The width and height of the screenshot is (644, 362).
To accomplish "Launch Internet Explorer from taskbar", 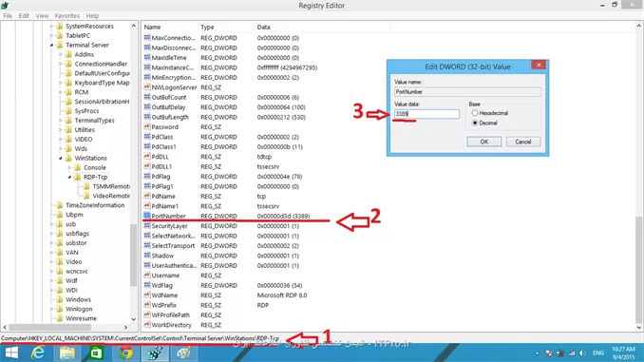I will (x=38, y=352).
